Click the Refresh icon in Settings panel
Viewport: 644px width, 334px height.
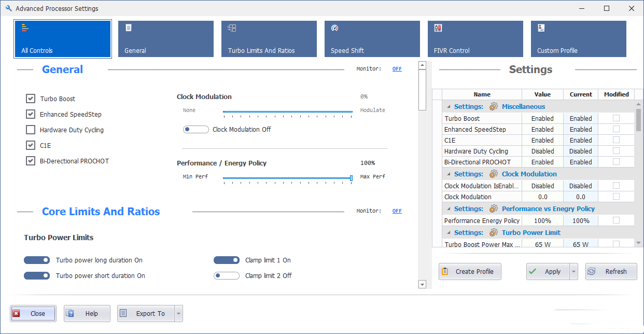pos(592,271)
